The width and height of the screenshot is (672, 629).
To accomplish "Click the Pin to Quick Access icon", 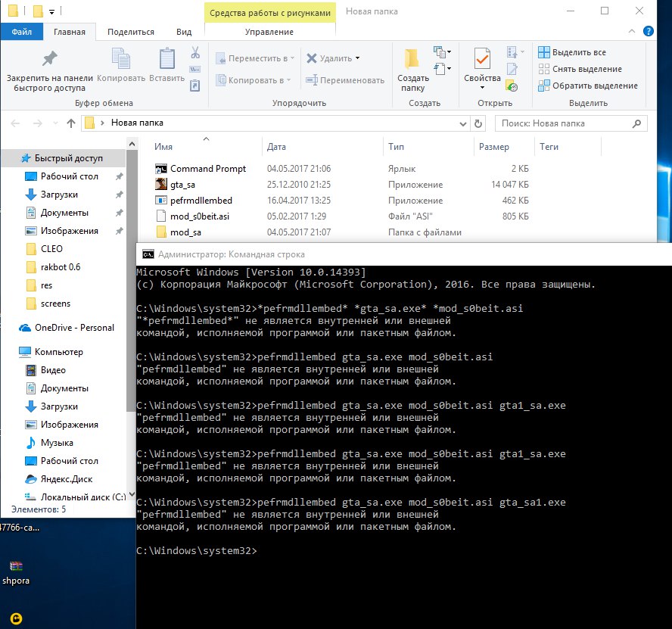I will tap(50, 59).
